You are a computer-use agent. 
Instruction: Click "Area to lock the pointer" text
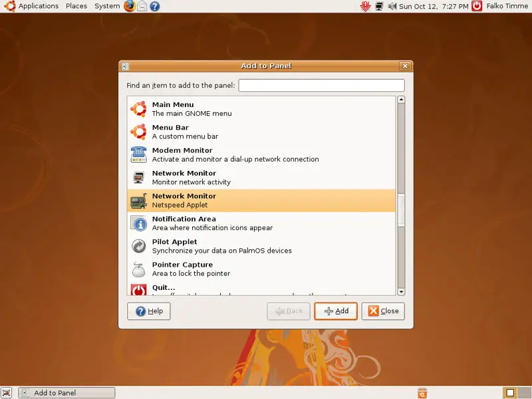pyautogui.click(x=191, y=273)
